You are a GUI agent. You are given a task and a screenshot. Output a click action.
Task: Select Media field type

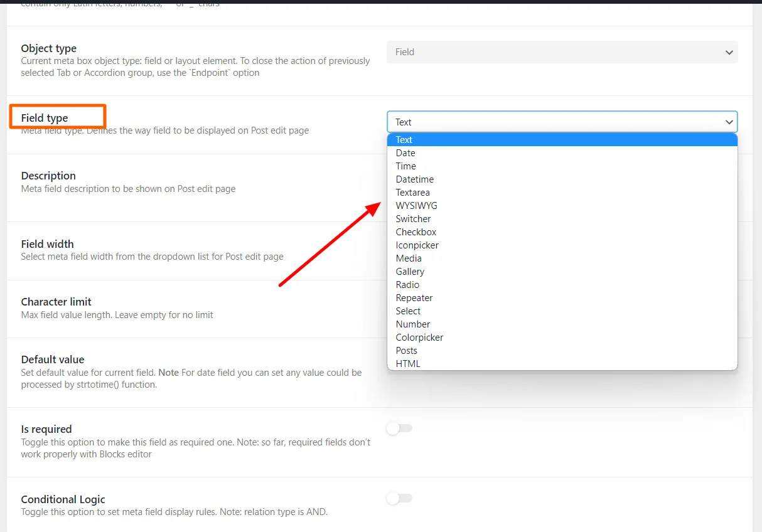562,258
